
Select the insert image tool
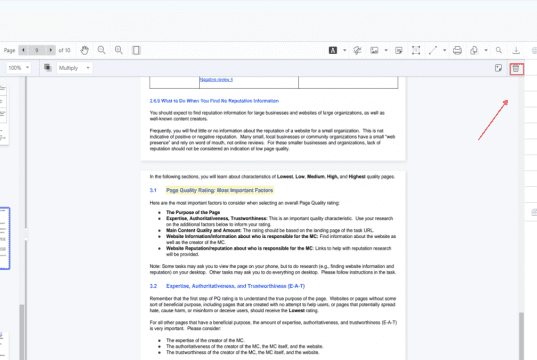point(374,50)
